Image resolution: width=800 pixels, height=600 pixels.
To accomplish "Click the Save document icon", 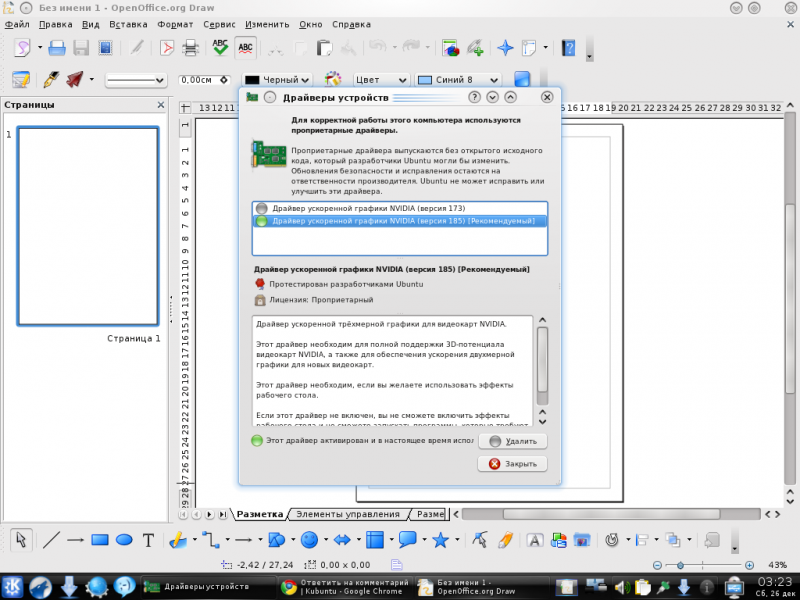I will point(81,48).
